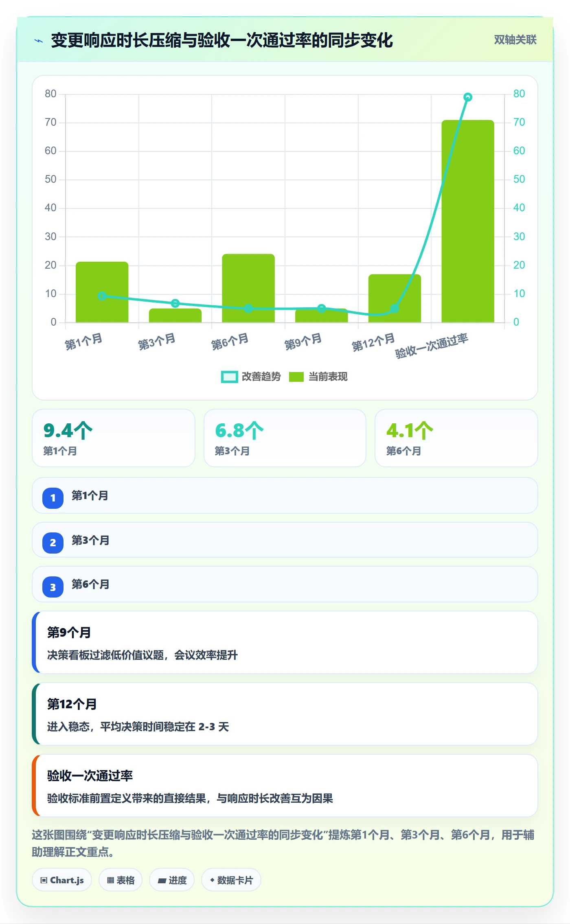The image size is (570, 924).
Task: Click the 进度 tag bar icon
Action: [162, 881]
